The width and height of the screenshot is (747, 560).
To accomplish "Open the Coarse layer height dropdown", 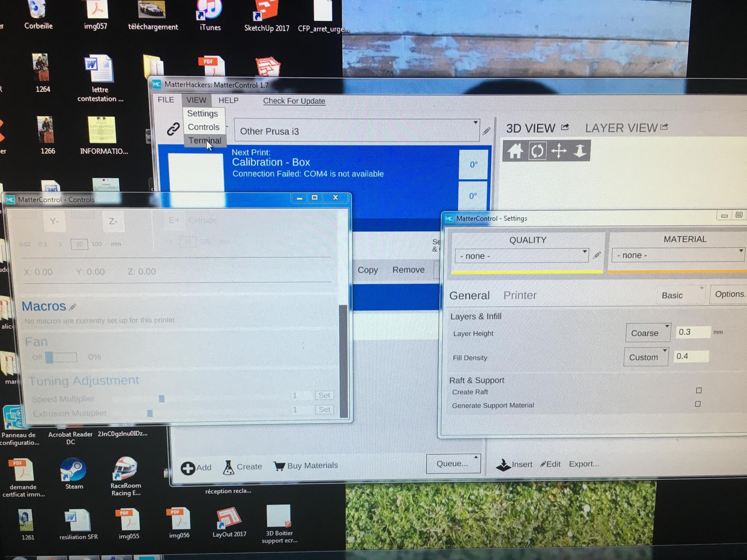I will [648, 333].
